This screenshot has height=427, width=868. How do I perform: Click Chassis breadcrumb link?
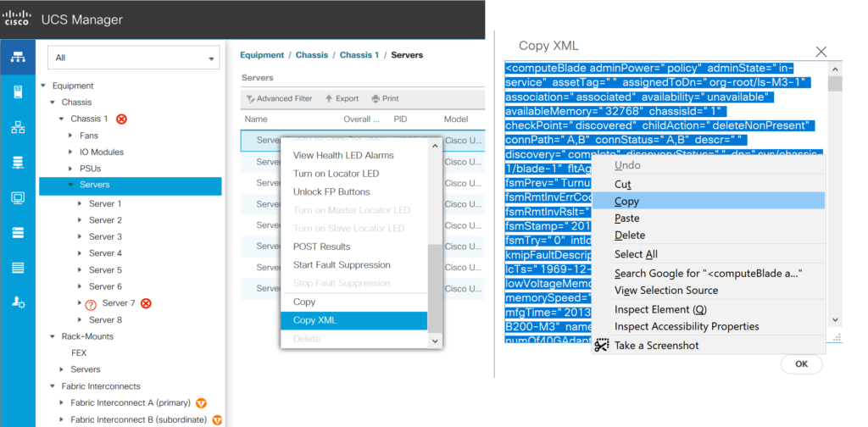pos(312,55)
